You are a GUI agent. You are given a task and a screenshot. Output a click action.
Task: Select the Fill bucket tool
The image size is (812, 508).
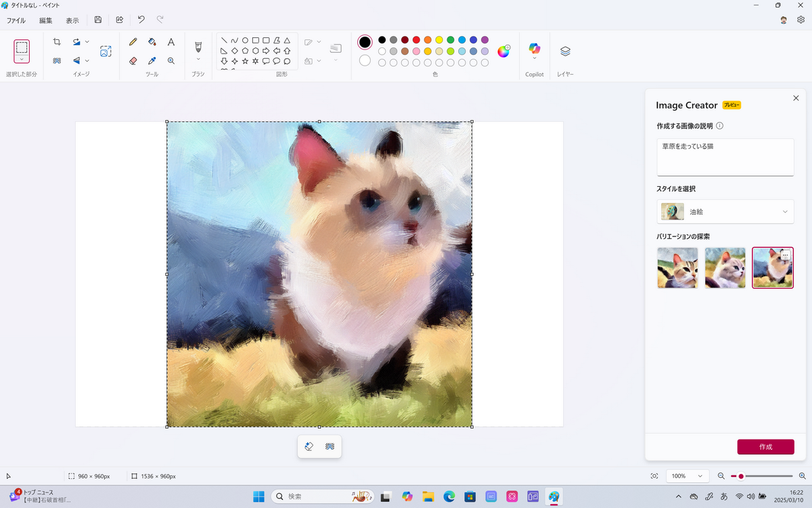[152, 42]
